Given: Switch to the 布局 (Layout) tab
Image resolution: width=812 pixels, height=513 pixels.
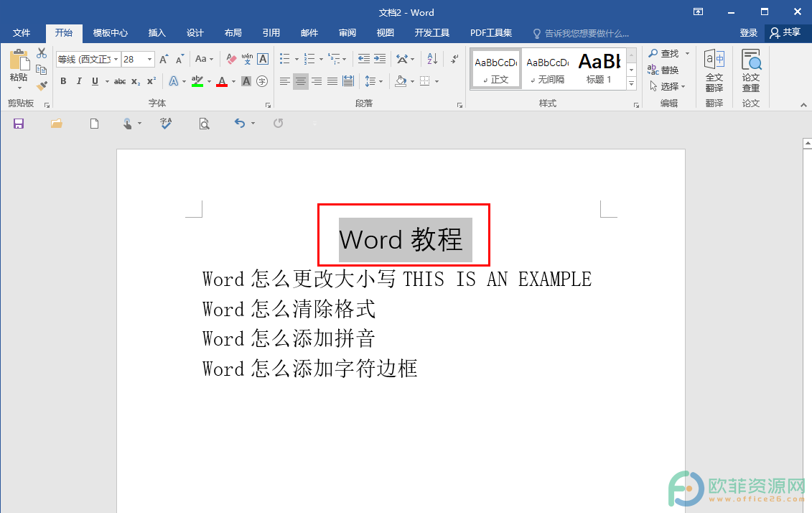Looking at the screenshot, I should point(233,33).
